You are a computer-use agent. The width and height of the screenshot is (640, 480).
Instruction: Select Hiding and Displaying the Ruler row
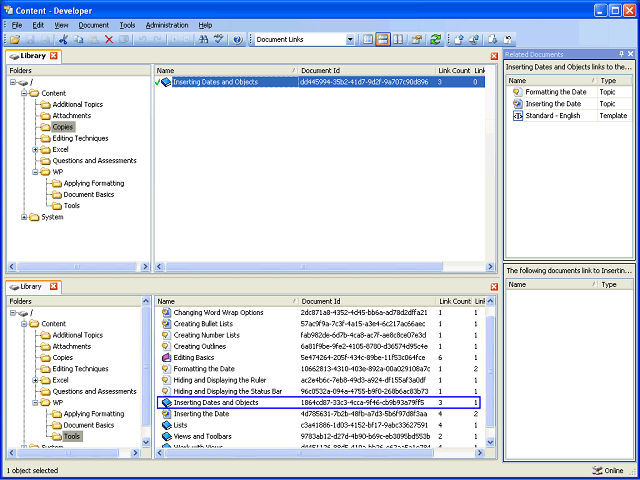320,380
